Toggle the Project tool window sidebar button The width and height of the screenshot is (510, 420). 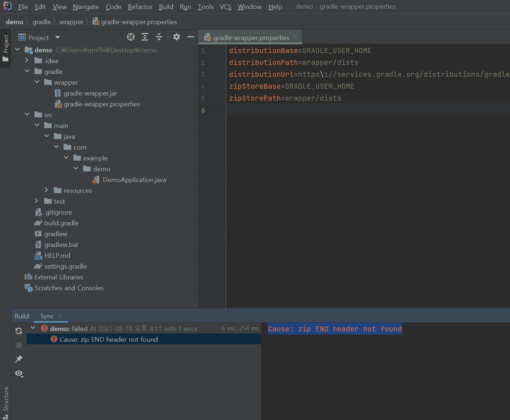(x=5, y=48)
